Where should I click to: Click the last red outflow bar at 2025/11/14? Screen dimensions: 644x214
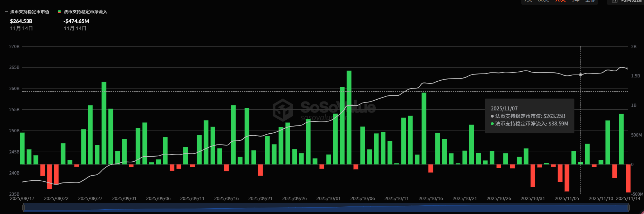point(628,178)
